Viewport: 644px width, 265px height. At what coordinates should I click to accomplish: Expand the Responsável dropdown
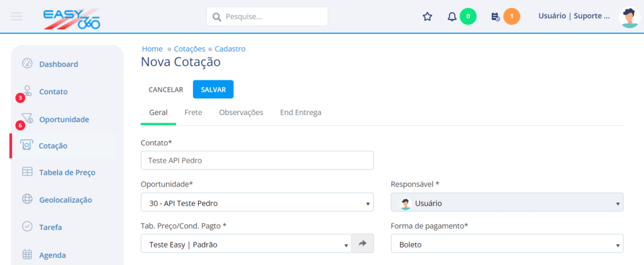(508, 202)
